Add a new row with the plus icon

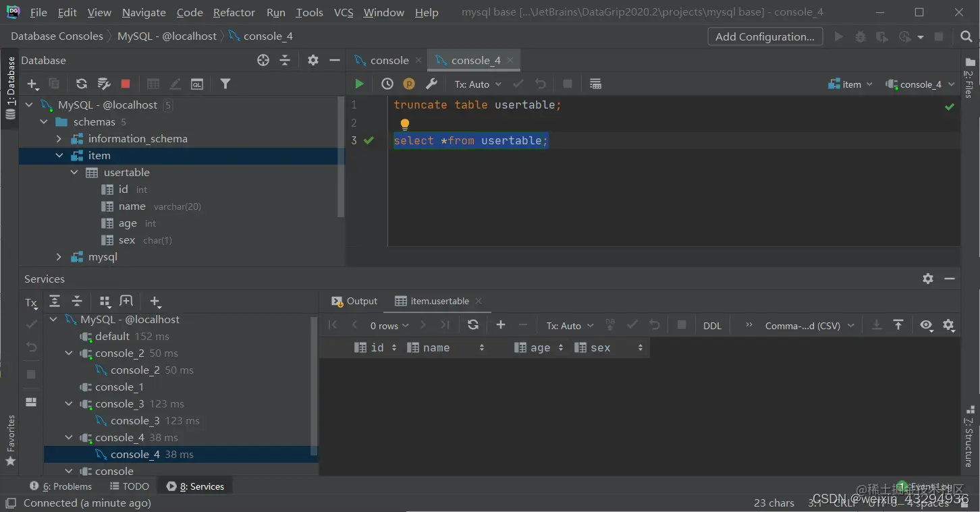pos(501,324)
